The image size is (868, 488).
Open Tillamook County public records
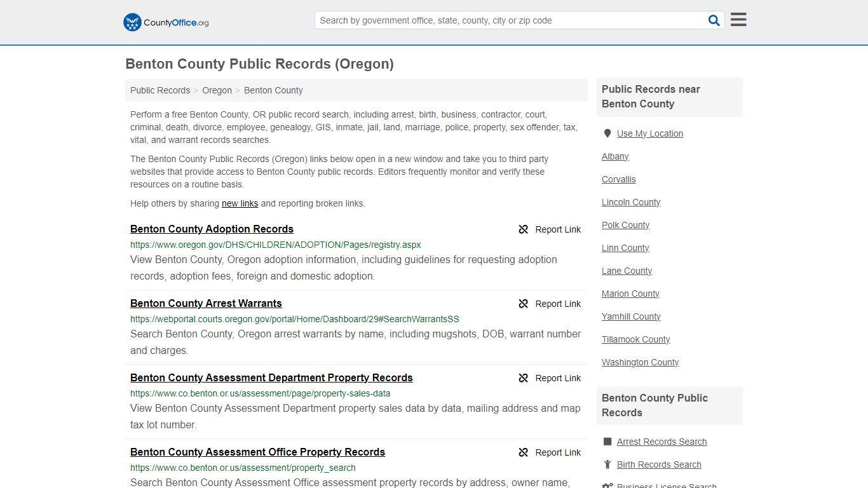[x=635, y=339]
